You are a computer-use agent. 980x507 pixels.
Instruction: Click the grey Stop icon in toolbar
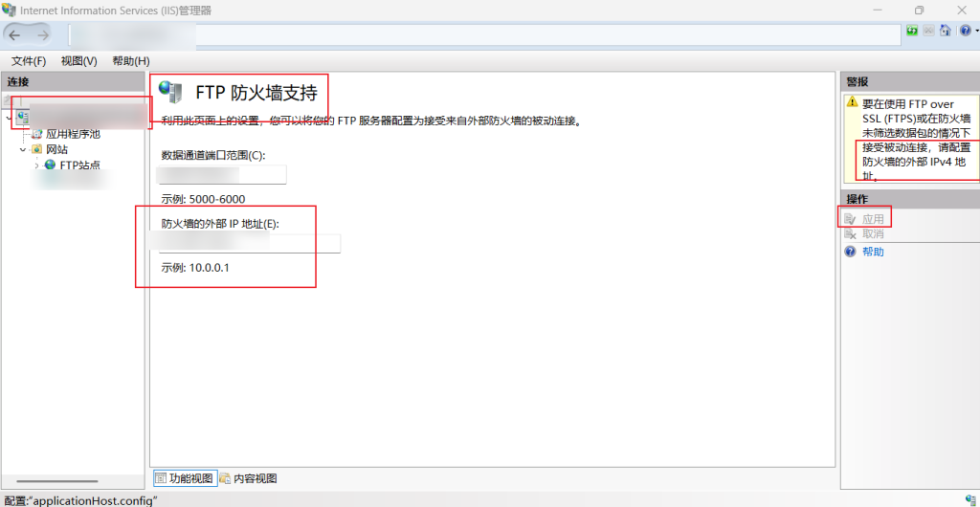pos(928,30)
